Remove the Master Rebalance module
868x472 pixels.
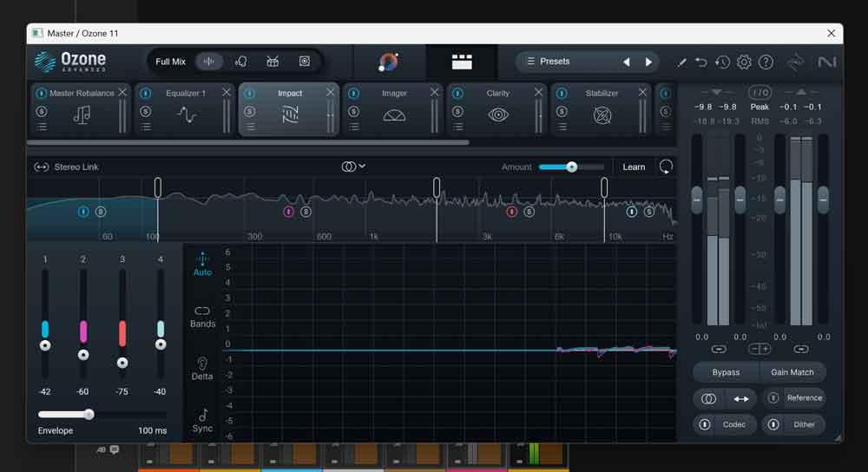click(122, 93)
